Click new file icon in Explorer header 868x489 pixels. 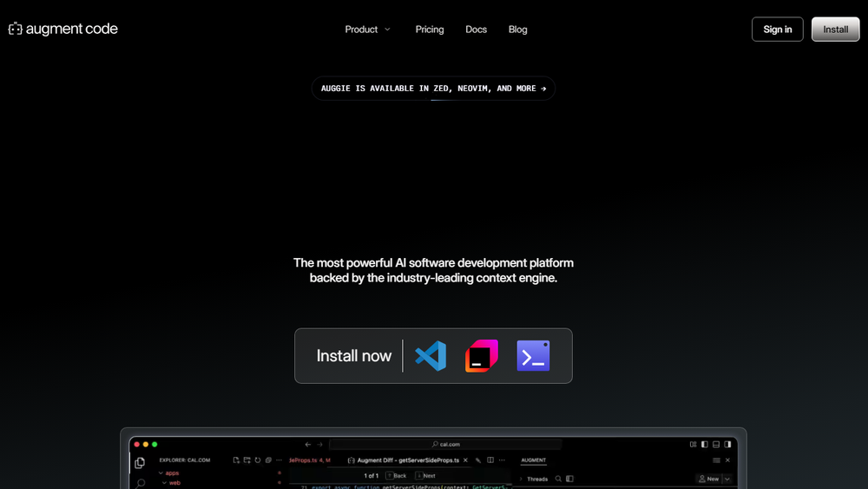click(x=236, y=460)
